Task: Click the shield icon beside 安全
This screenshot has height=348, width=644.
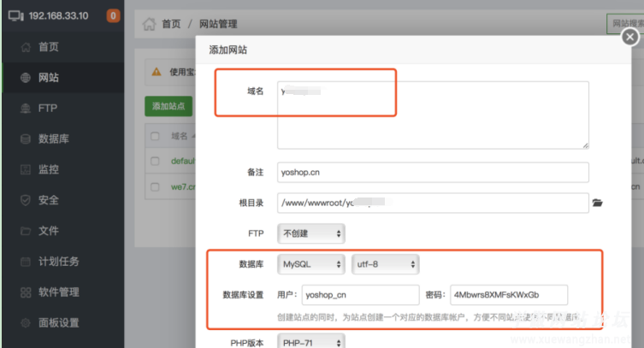Action: pos(25,200)
